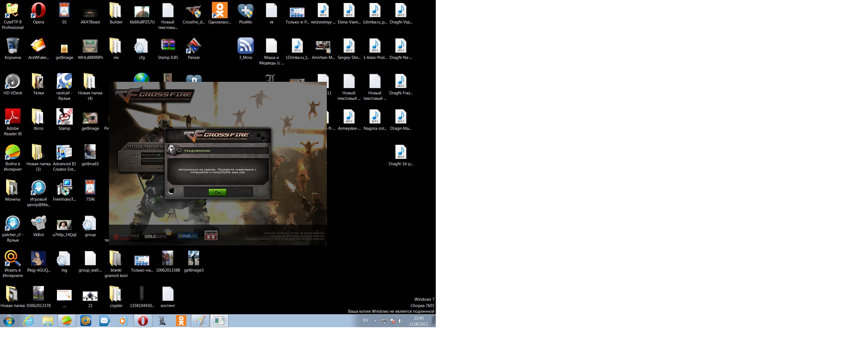The height and width of the screenshot is (343, 868).
Task: Select the Nagora-zol... MP3 file
Action: tap(375, 120)
